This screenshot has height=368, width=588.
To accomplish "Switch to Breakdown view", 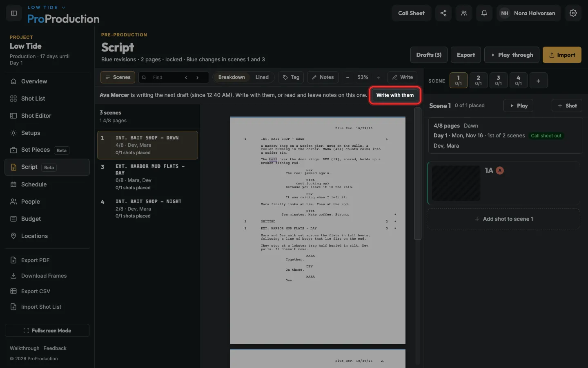I will 232,77.
